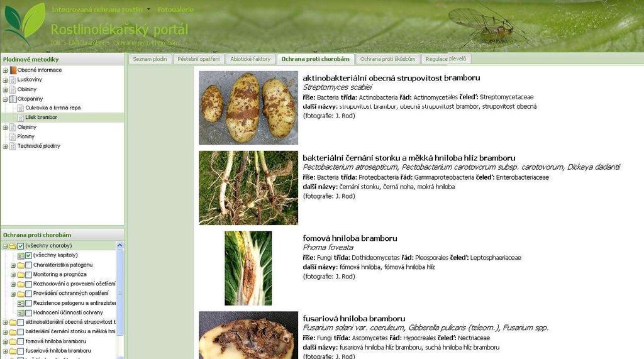
Task: Select Cukrovka a krmná řepa in the tree
Action: [53, 108]
